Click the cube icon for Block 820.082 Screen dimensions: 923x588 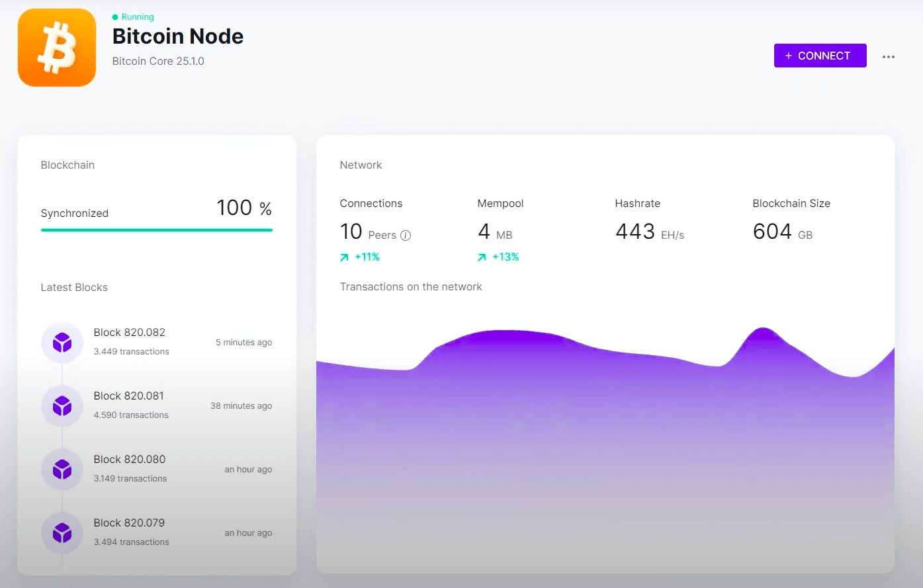coord(62,343)
